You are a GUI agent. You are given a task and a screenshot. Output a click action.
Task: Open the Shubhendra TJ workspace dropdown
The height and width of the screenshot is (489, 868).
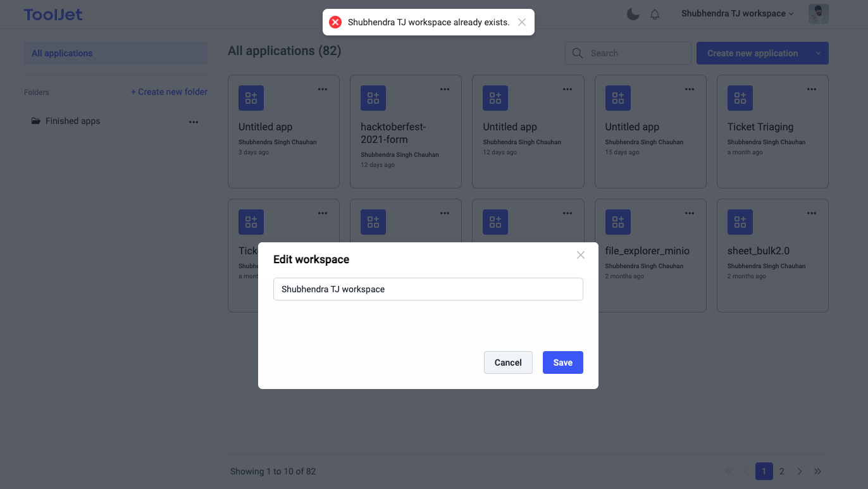736,13
